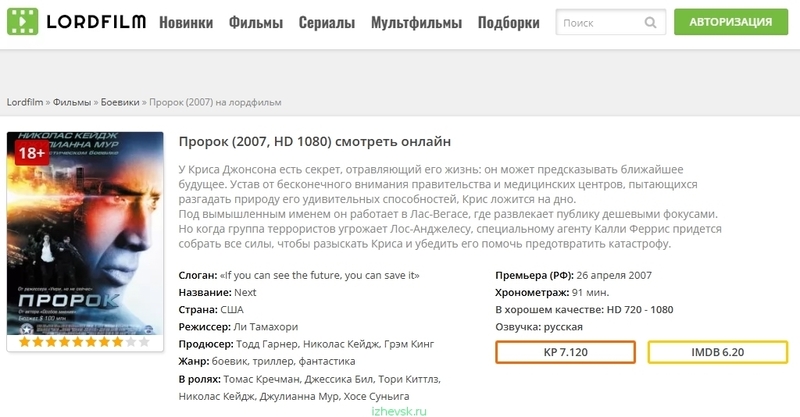Click the LORDFILM site name text
Image resolution: width=800 pixels, height=417 pixels.
pos(96,22)
